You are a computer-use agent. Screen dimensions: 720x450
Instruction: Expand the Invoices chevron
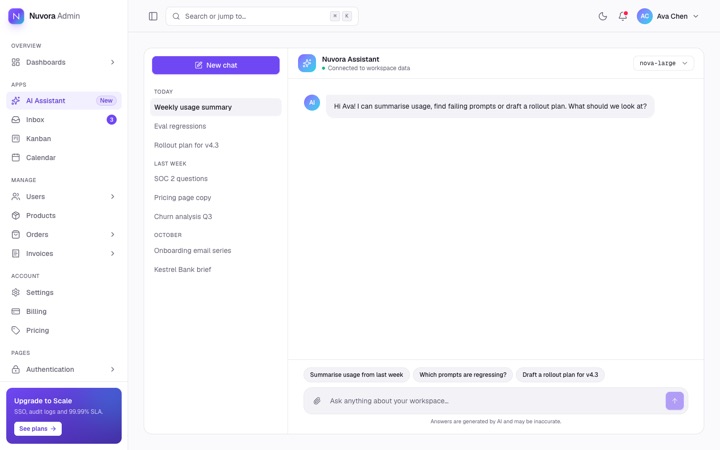112,253
